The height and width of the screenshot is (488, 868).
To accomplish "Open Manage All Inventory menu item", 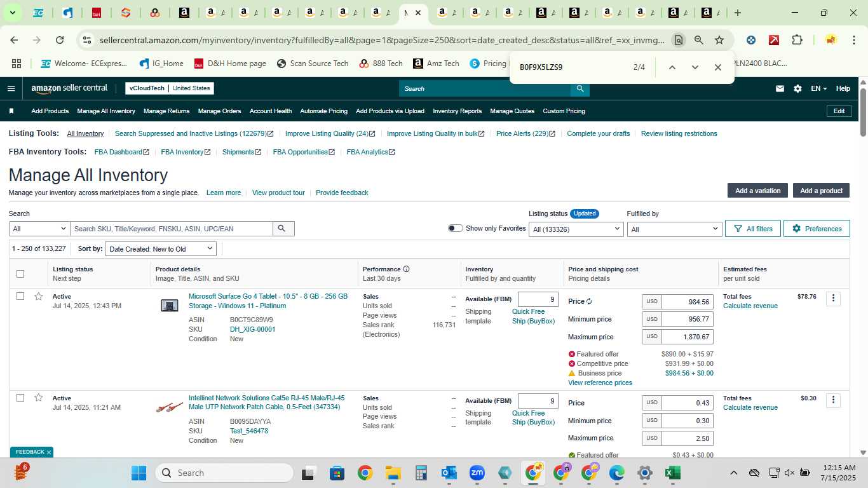I will tap(106, 111).
